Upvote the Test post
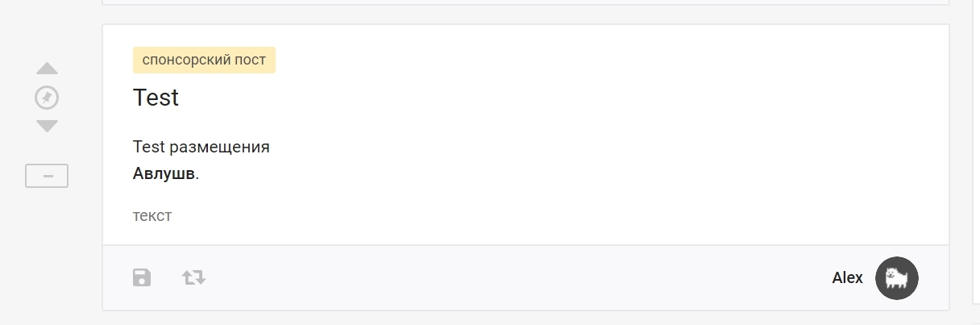 (48, 69)
